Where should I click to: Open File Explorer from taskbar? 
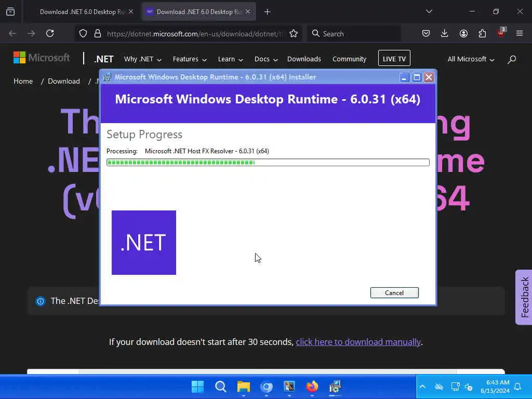243,387
